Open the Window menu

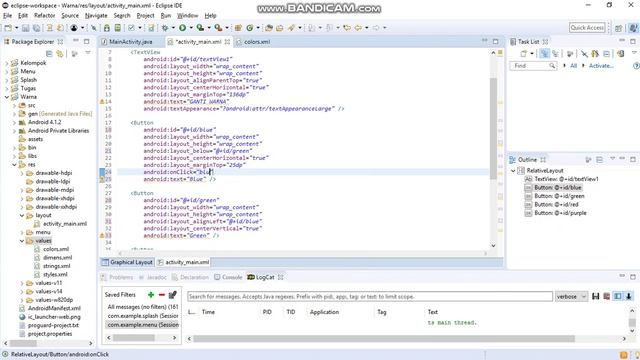[187, 16]
